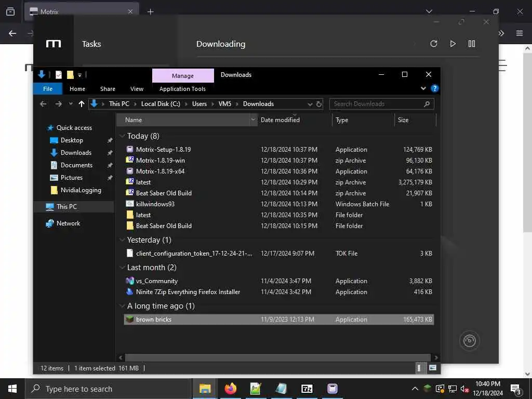This screenshot has width=532, height=399.
Task: Click the search magnifier icon in Explorer
Action: [427, 104]
